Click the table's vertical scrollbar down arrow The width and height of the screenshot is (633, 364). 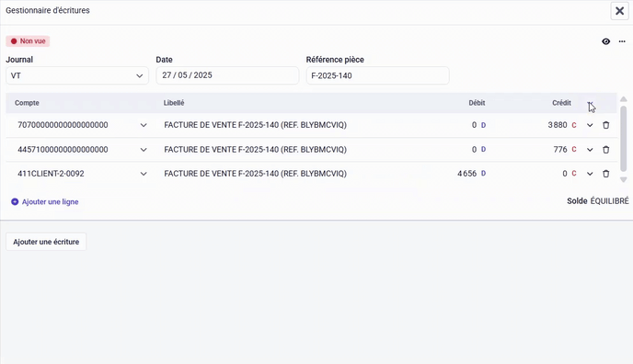[x=623, y=180]
